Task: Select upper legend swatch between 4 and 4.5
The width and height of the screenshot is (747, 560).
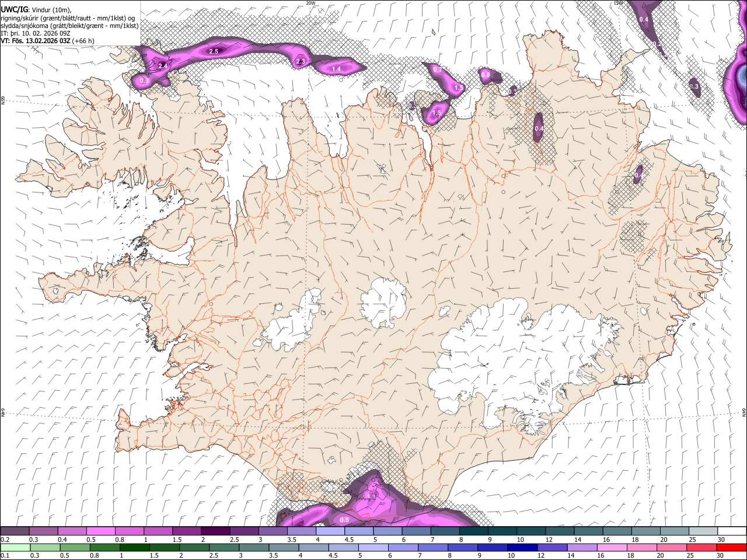Action: (330, 531)
